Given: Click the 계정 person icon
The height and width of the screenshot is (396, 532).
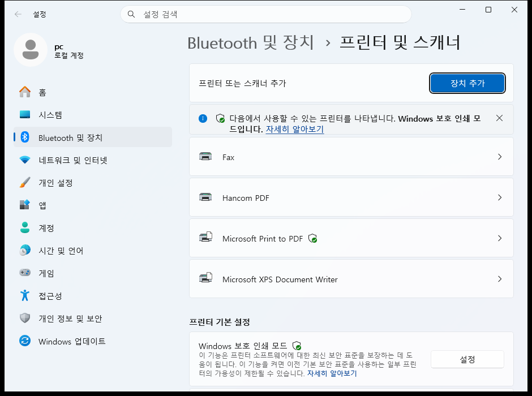Looking at the screenshot, I should (25, 227).
